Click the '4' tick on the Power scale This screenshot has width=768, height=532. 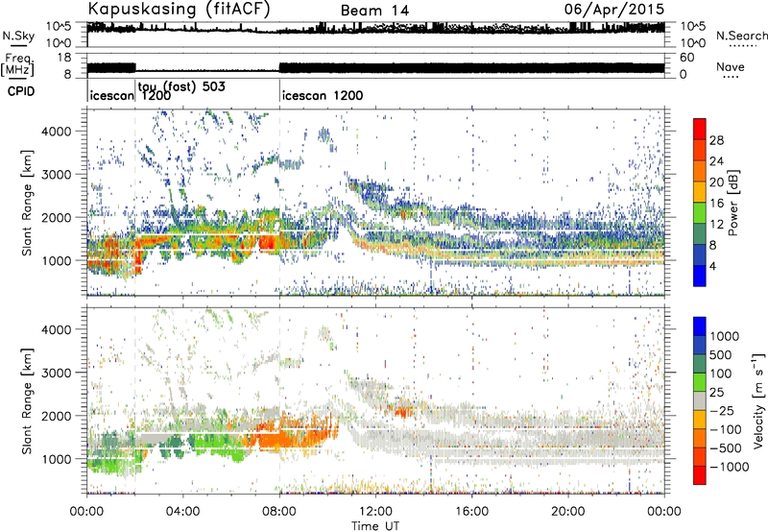tap(712, 267)
